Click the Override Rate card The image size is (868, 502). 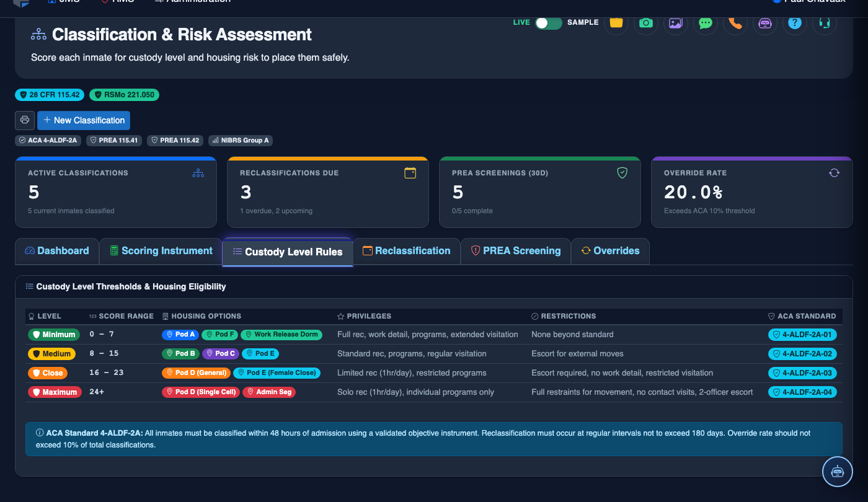[x=752, y=192]
